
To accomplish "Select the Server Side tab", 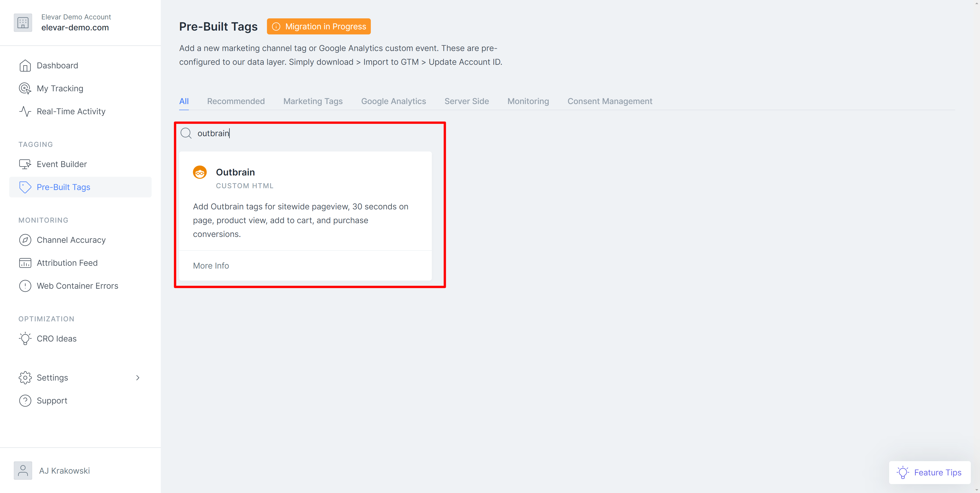I will point(467,101).
